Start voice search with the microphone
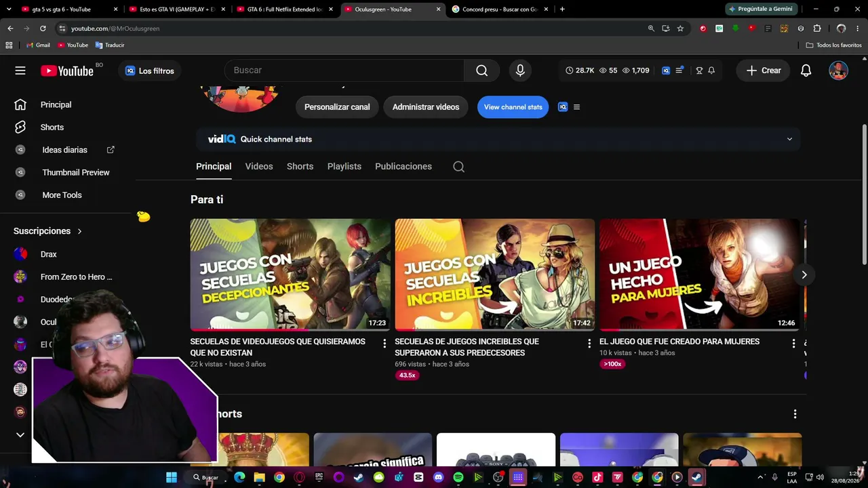 (x=520, y=70)
